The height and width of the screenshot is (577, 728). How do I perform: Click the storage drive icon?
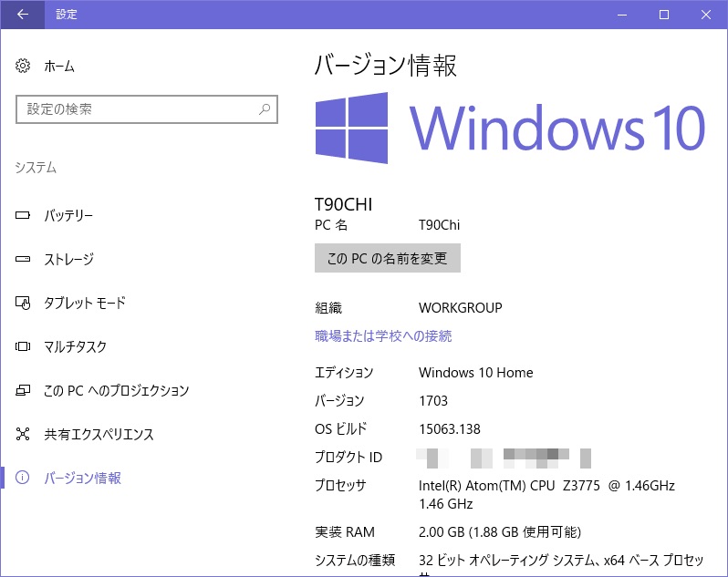click(23, 259)
